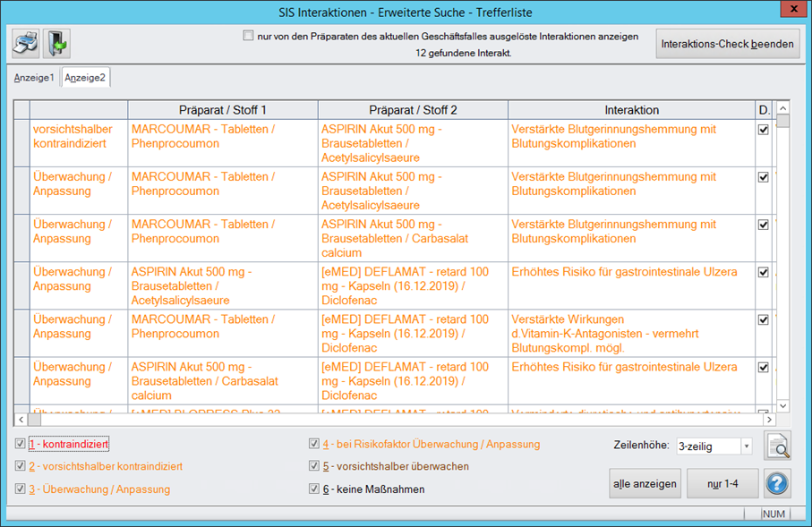Click the vertical scrollbar down arrow
The height and width of the screenshot is (527, 812).
point(782,405)
